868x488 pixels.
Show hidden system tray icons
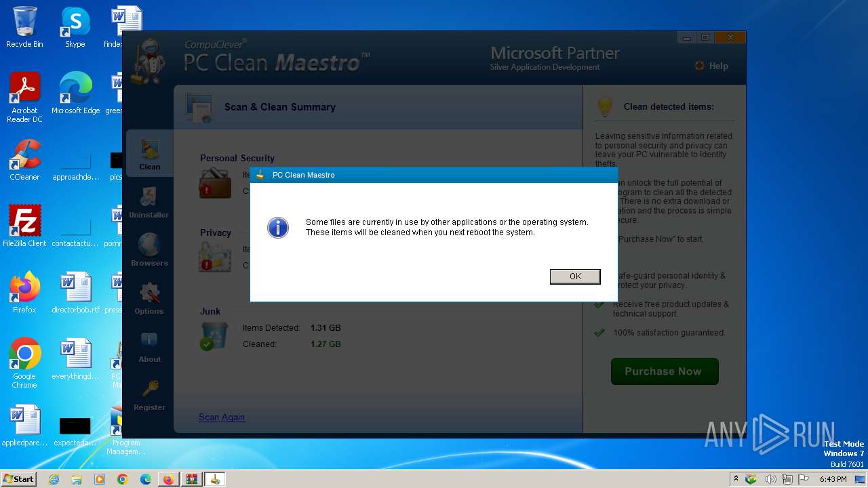click(736, 479)
